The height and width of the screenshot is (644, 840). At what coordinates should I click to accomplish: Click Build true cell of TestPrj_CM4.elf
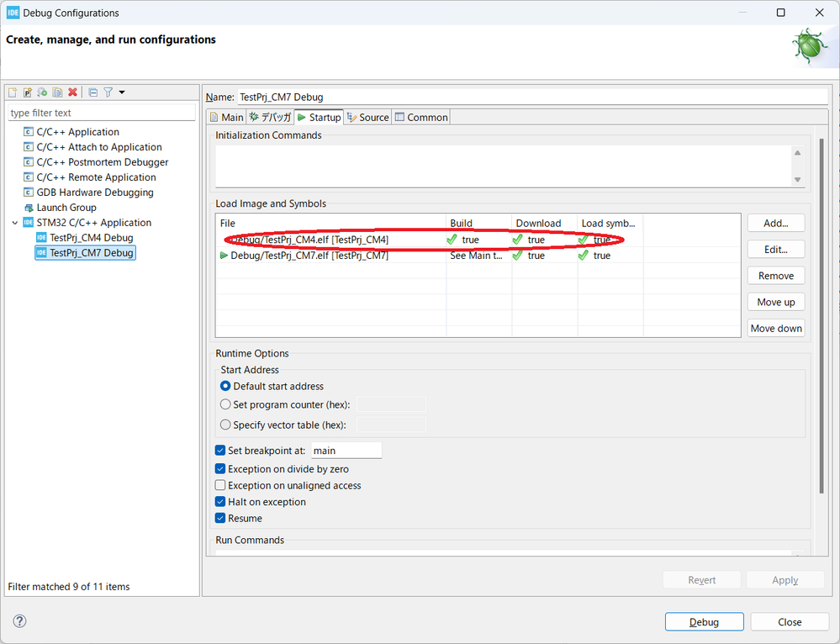479,240
